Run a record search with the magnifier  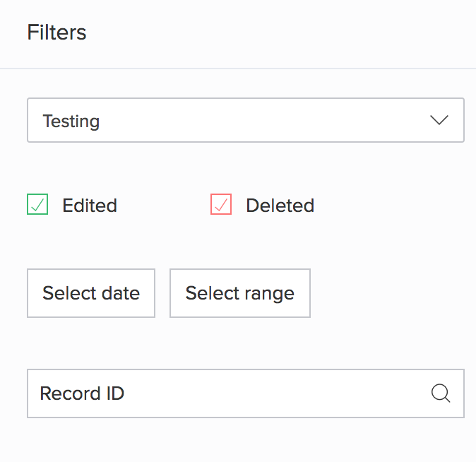click(x=440, y=393)
